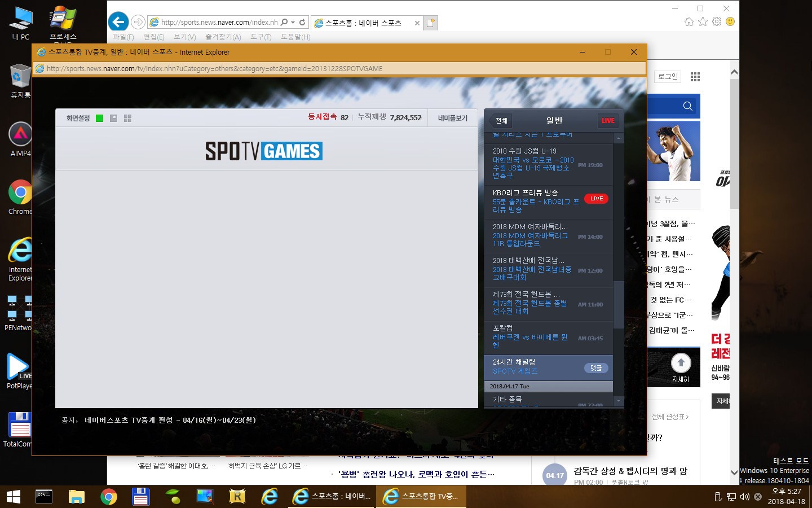Click the R application taskbar icon
This screenshot has width=812, height=508.
tap(237, 497)
